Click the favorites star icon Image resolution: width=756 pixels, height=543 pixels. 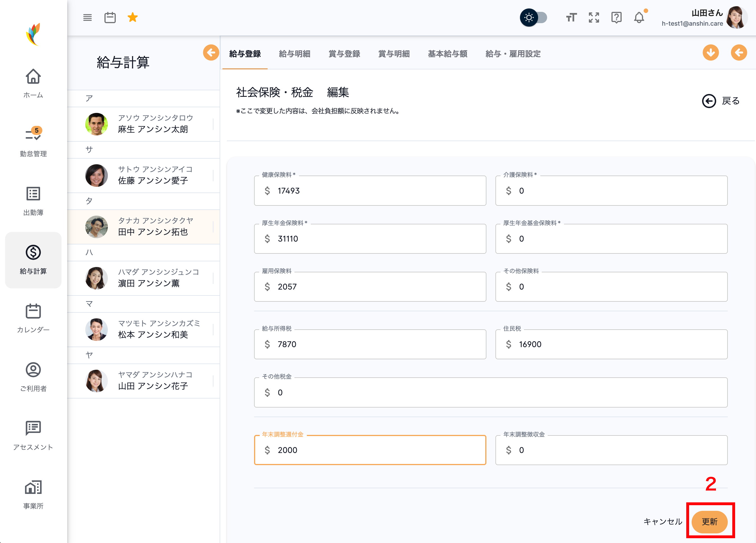133,17
